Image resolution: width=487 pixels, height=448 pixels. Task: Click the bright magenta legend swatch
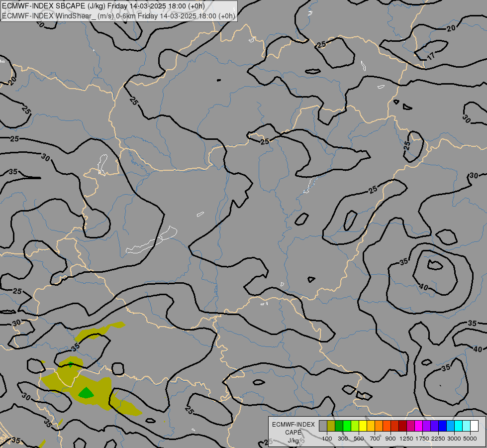pyautogui.click(x=418, y=426)
